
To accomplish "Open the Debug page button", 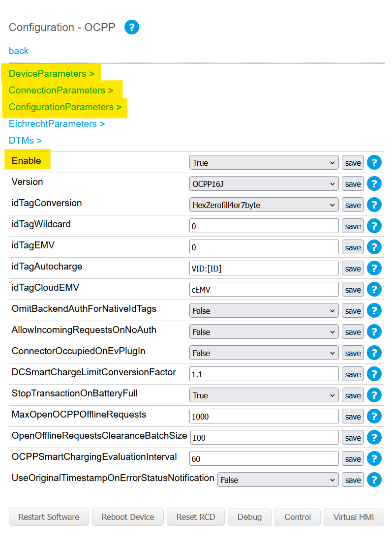I will pos(250,517).
